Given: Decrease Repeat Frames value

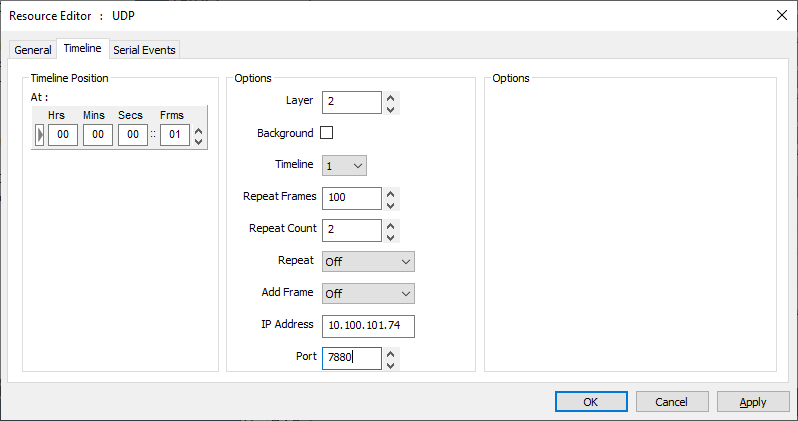Looking at the screenshot, I should pos(390,205).
